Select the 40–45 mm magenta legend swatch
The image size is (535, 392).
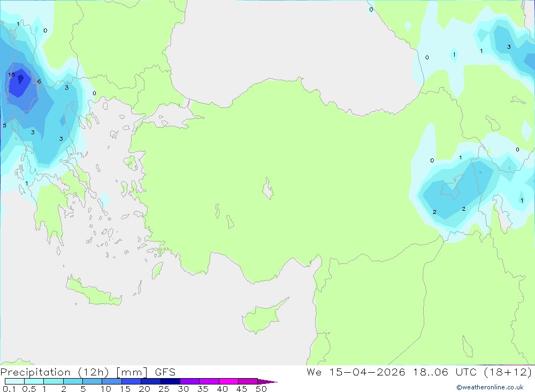point(228,381)
